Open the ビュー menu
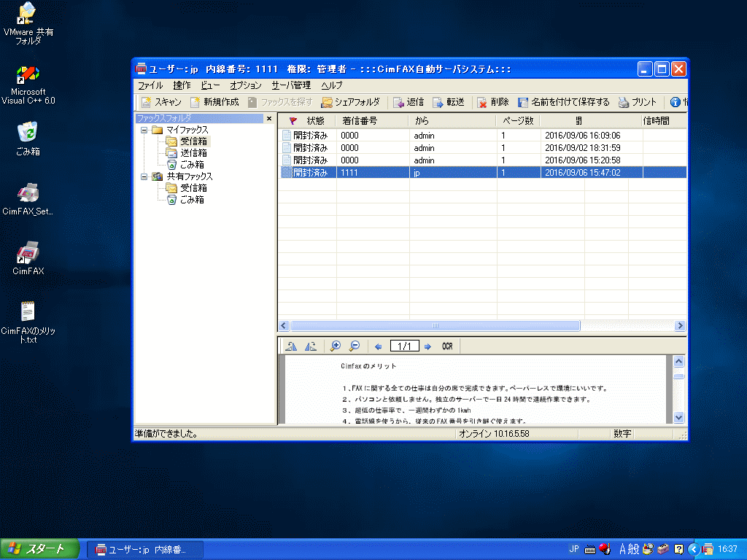This screenshot has width=747, height=560. [210, 85]
